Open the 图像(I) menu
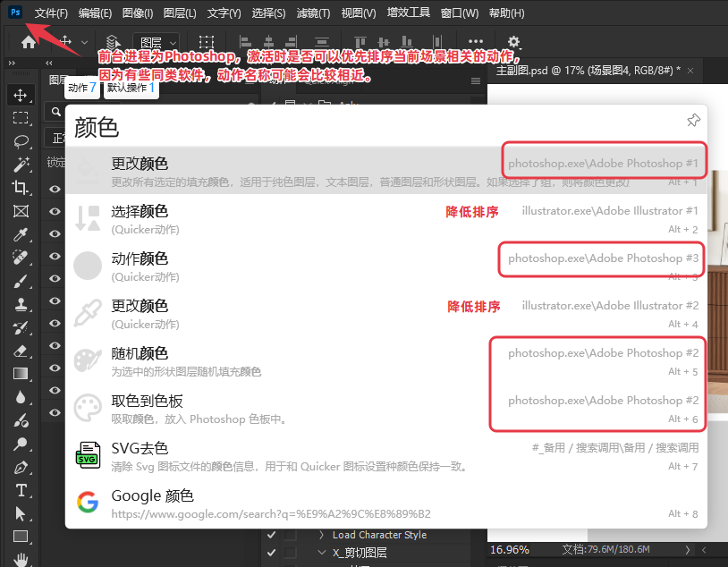 [138, 13]
